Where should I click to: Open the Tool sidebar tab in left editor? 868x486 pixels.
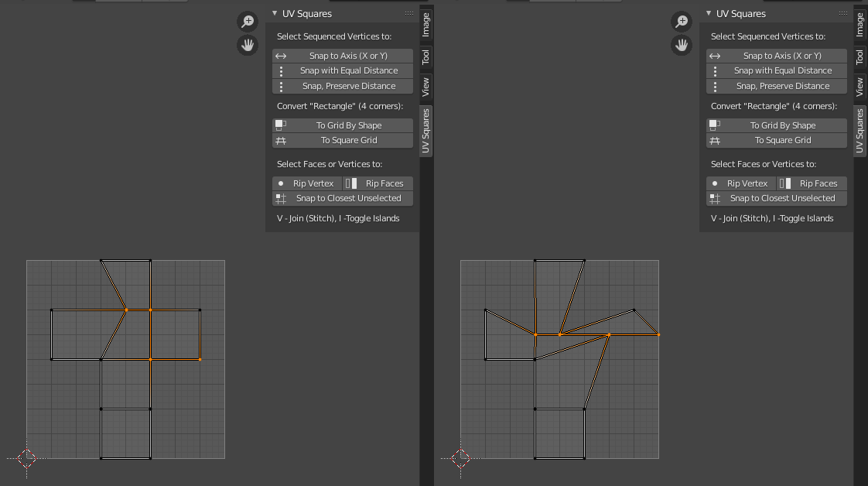(x=425, y=57)
